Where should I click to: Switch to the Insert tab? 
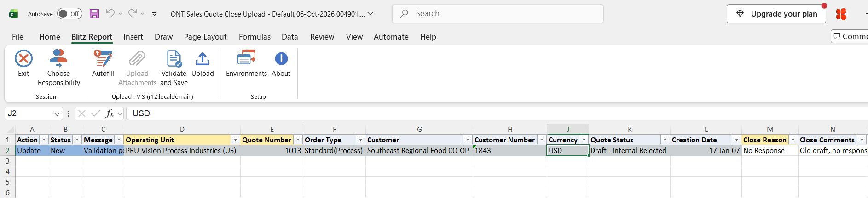point(133,37)
